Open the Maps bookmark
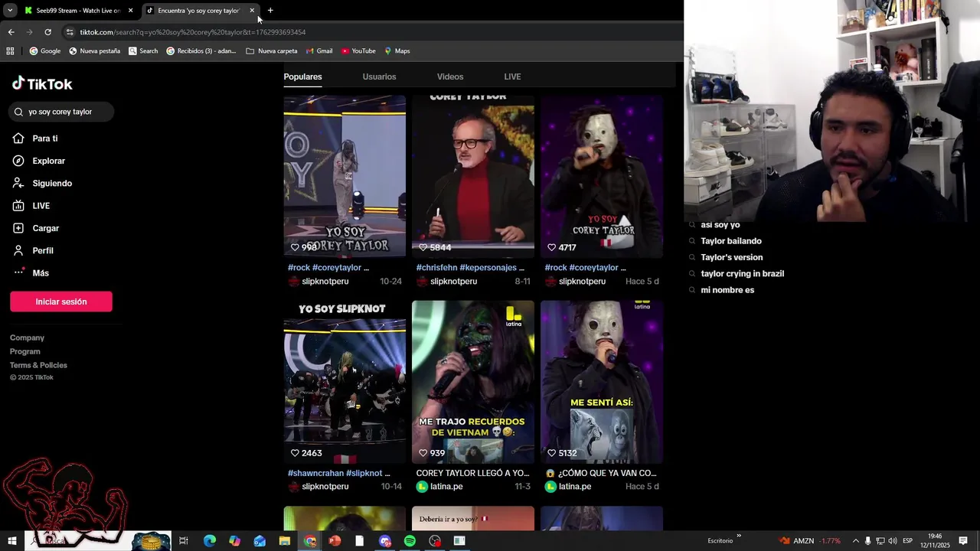 (397, 51)
